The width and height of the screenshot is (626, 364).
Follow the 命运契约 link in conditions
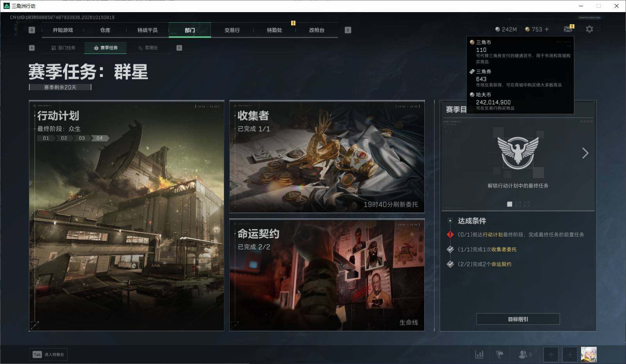501,264
